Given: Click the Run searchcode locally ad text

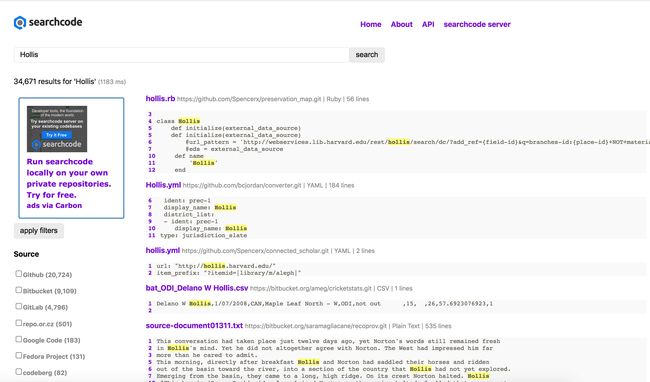Looking at the screenshot, I should pos(69,178).
